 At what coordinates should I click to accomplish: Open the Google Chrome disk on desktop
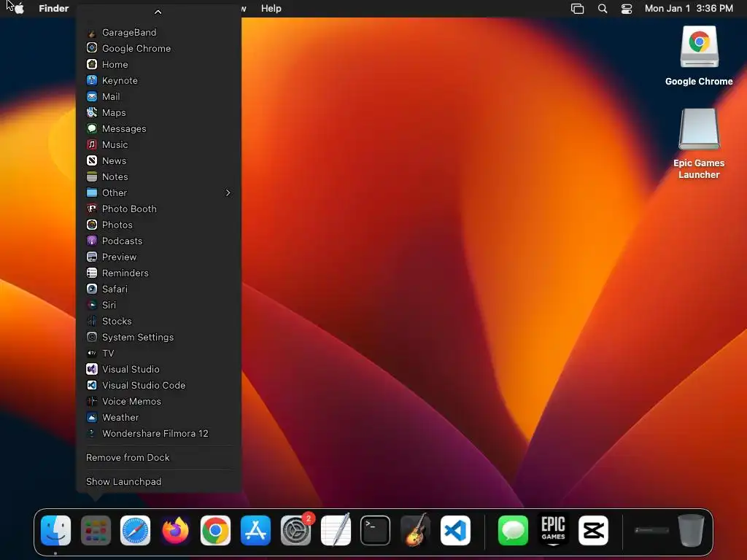pyautogui.click(x=699, y=55)
